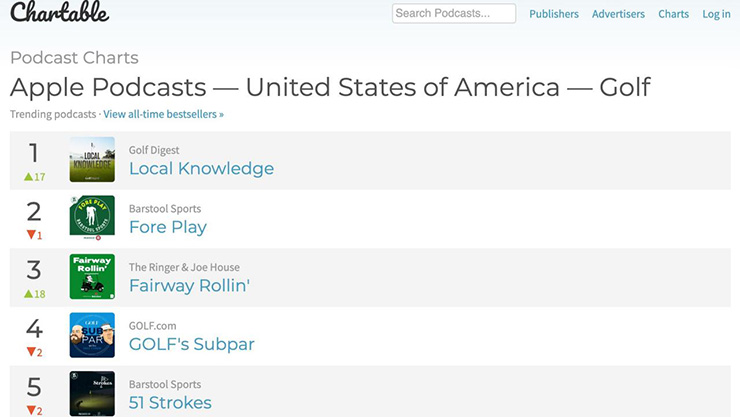Open the Local Knowledge title link
This screenshot has width=740, height=417.
tap(202, 168)
